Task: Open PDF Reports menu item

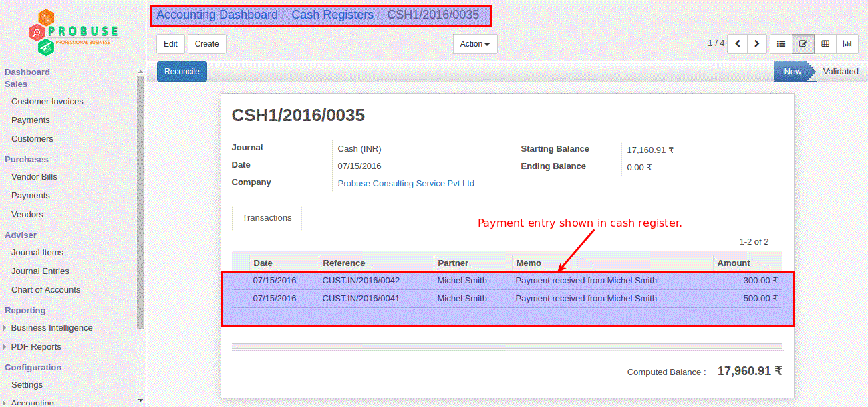Action: point(36,347)
